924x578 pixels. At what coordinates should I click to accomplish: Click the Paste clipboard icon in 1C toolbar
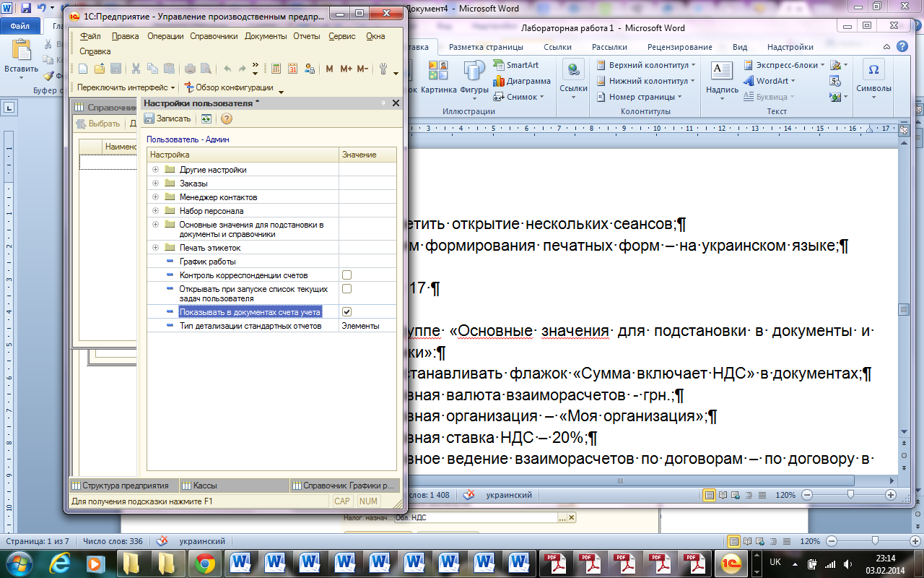(168, 69)
